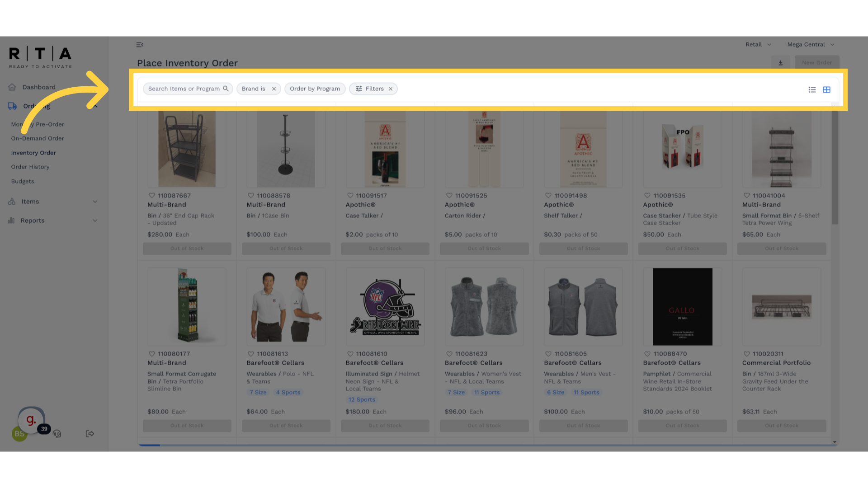Favorite item 110091517
868x488 pixels.
click(x=350, y=196)
